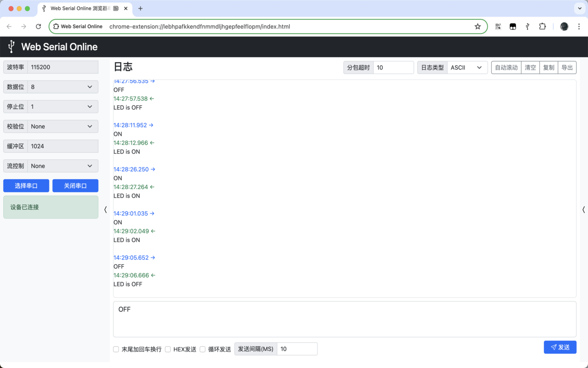Open the Chrome profile avatar

564,26
